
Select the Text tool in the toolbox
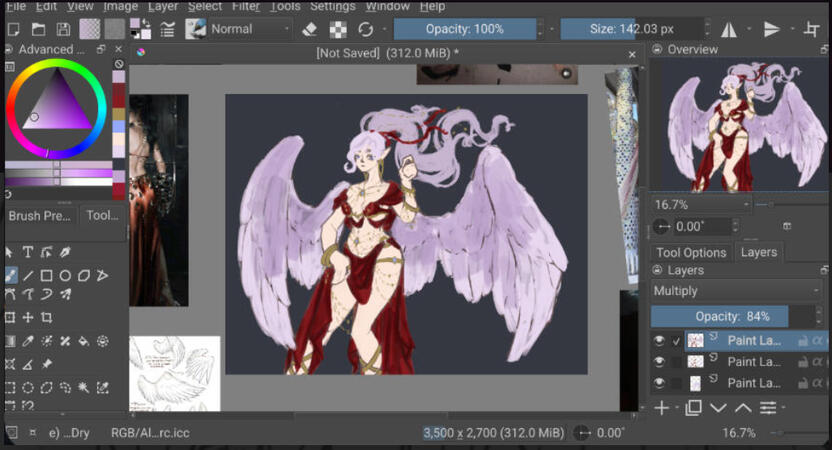click(x=28, y=252)
